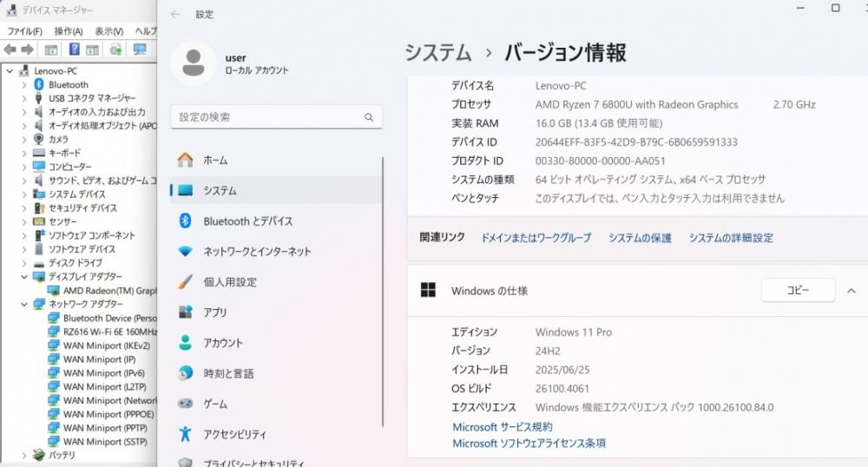The width and height of the screenshot is (868, 467).
Task: Select システム in Settings sidebar
Action: click(276, 190)
